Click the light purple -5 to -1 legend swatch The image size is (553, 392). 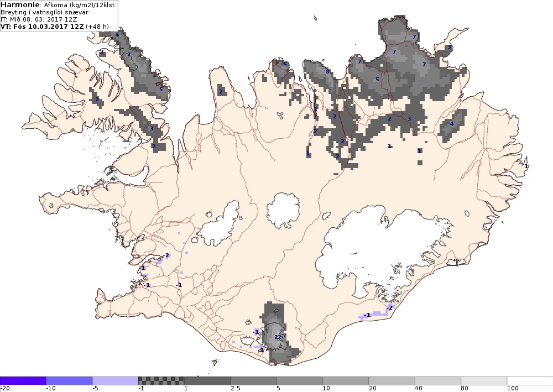(x=116, y=381)
